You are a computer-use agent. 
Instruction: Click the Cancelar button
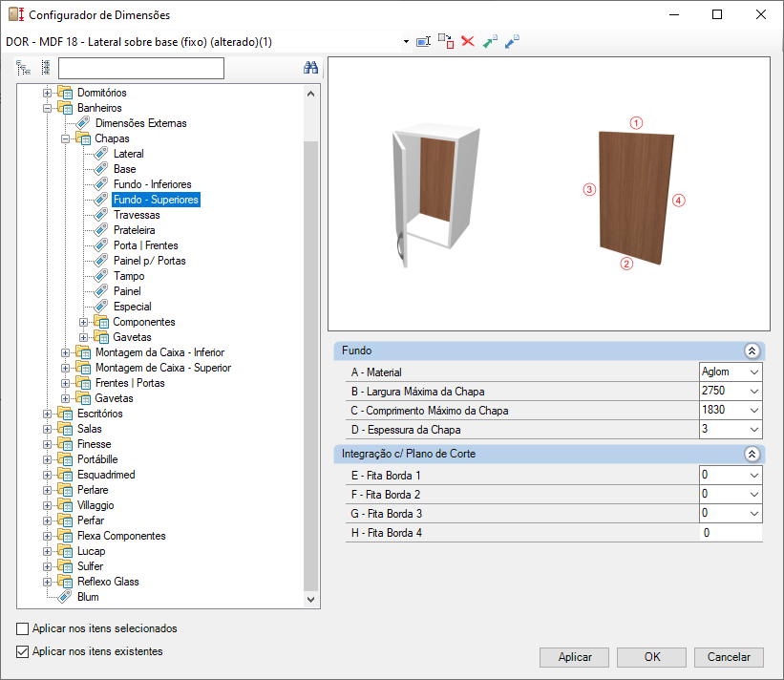pyautogui.click(x=729, y=657)
